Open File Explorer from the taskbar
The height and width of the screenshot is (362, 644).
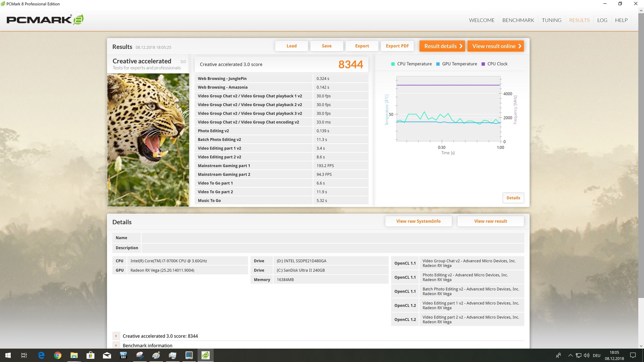[x=74, y=355]
